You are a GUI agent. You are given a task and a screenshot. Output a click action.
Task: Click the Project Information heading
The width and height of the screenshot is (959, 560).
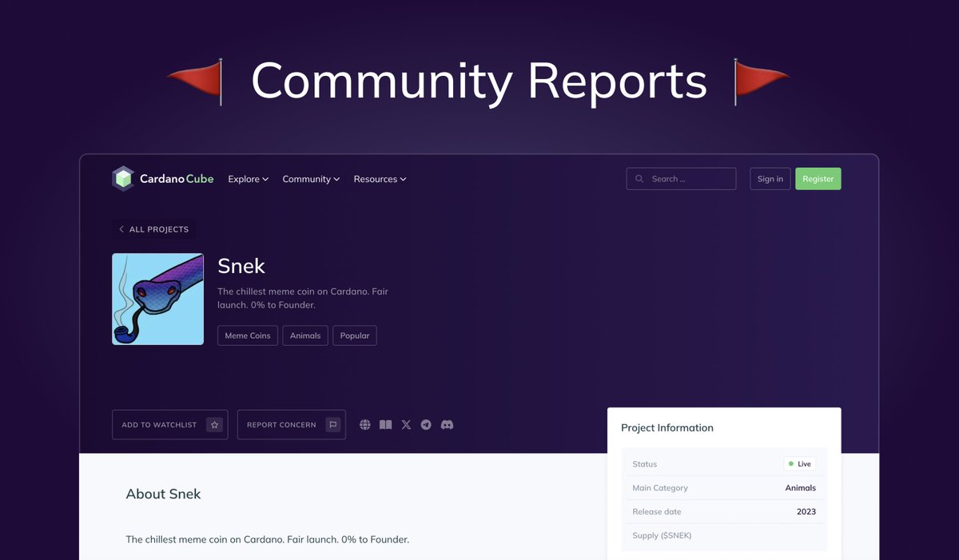(x=667, y=428)
